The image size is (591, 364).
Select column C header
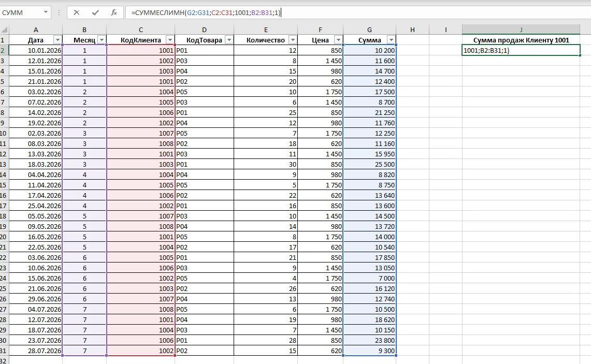coord(141,30)
